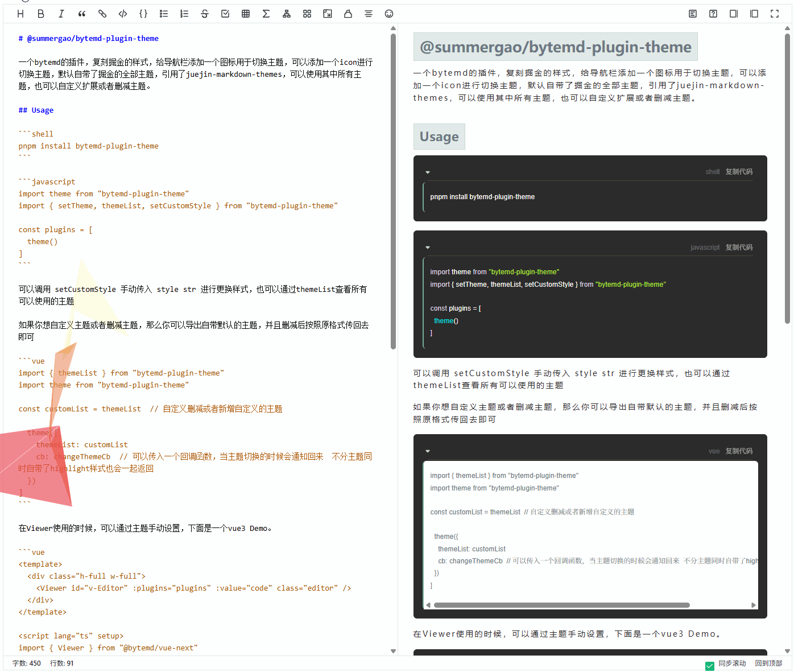Click the preview pane vertical scrollbar thumb
The height and width of the screenshot is (672, 794).
(x=788, y=179)
